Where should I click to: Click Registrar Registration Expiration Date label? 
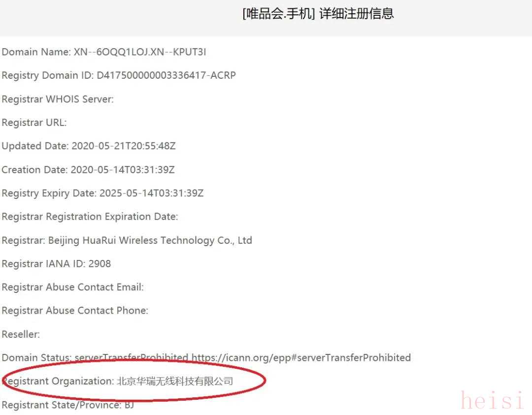90,217
